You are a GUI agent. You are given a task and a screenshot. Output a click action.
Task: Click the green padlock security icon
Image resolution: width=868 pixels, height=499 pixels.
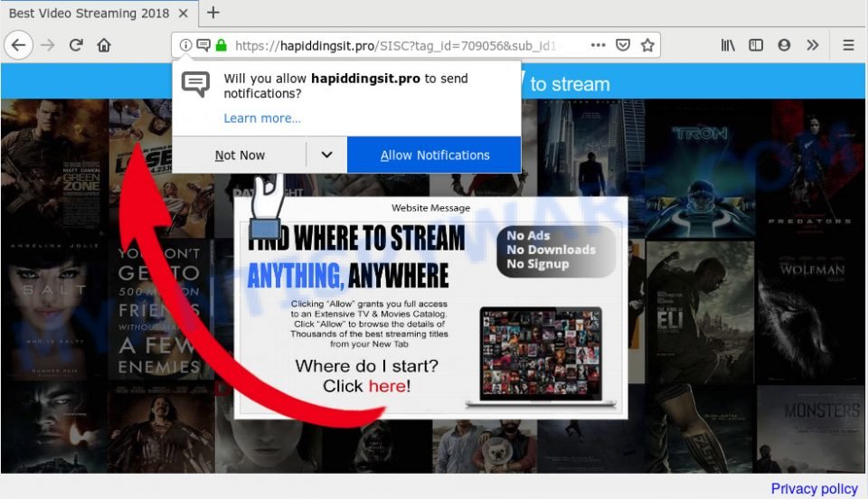[222, 45]
